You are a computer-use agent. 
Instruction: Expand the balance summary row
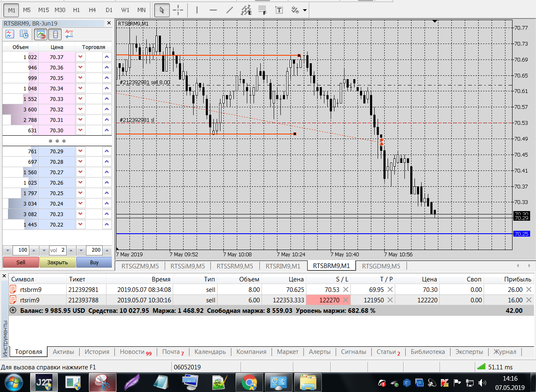(13, 310)
